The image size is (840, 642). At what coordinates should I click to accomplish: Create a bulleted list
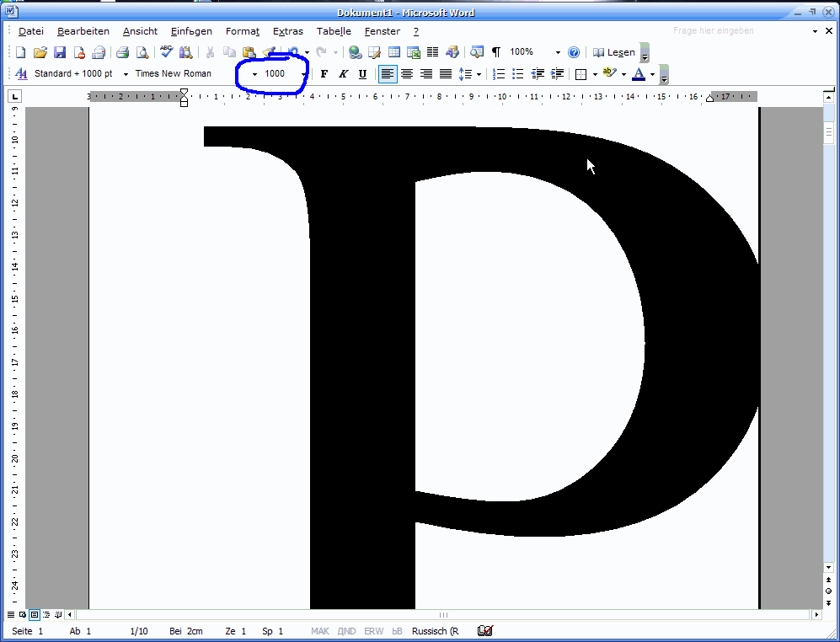518,74
